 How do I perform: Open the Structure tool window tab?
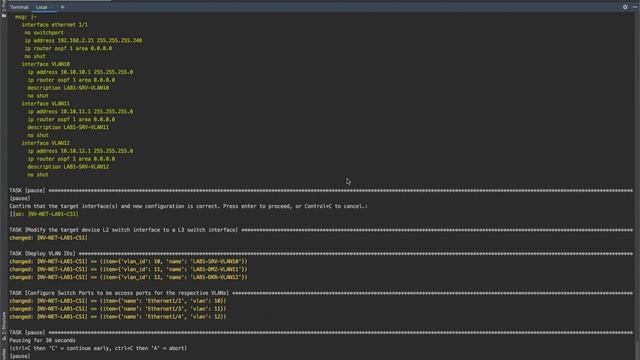coord(4,325)
